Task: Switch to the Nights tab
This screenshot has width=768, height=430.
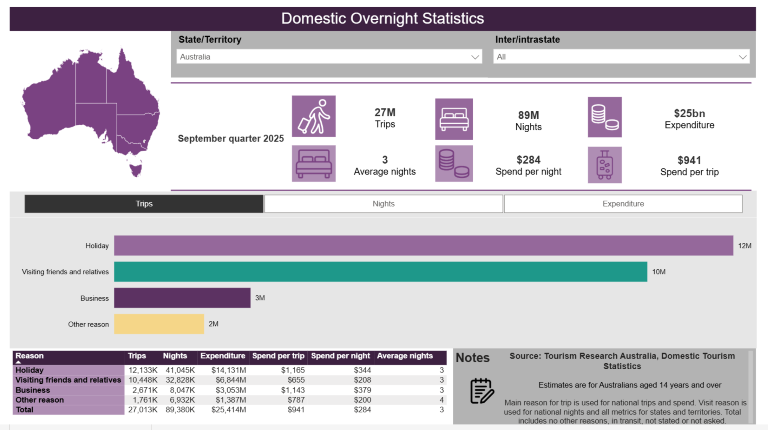Action: pyautogui.click(x=383, y=204)
